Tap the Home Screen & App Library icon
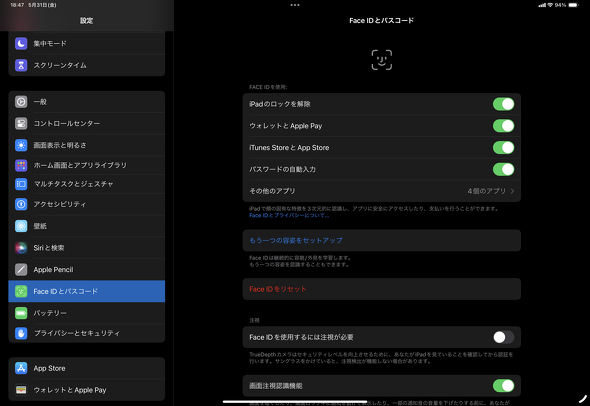 point(21,165)
